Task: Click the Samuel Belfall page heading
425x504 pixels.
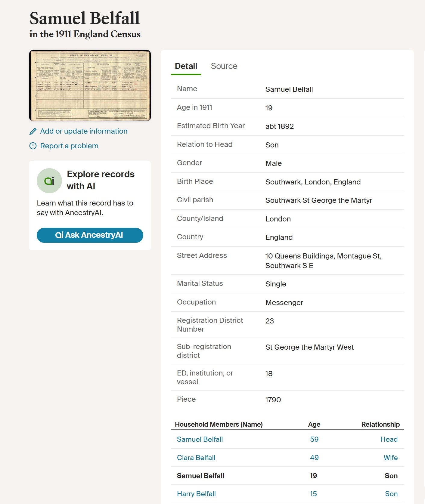Action: point(85,18)
